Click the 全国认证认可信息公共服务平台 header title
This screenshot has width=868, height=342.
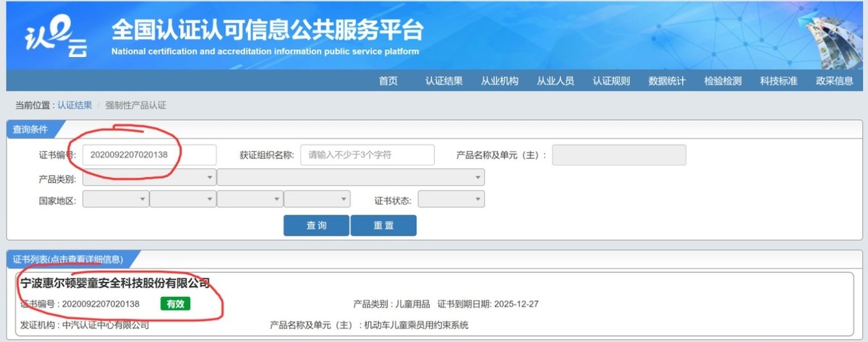(267, 31)
